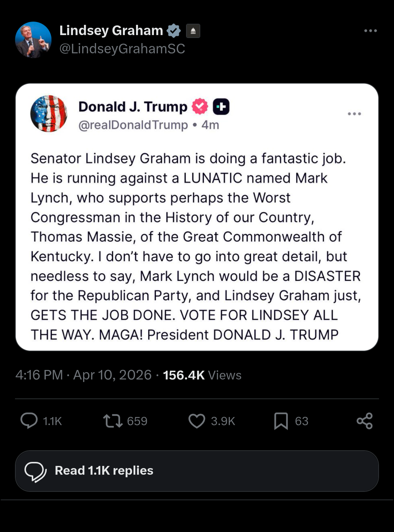394x532 pixels.
Task: Click the 156.4K Views count
Action: tap(202, 375)
